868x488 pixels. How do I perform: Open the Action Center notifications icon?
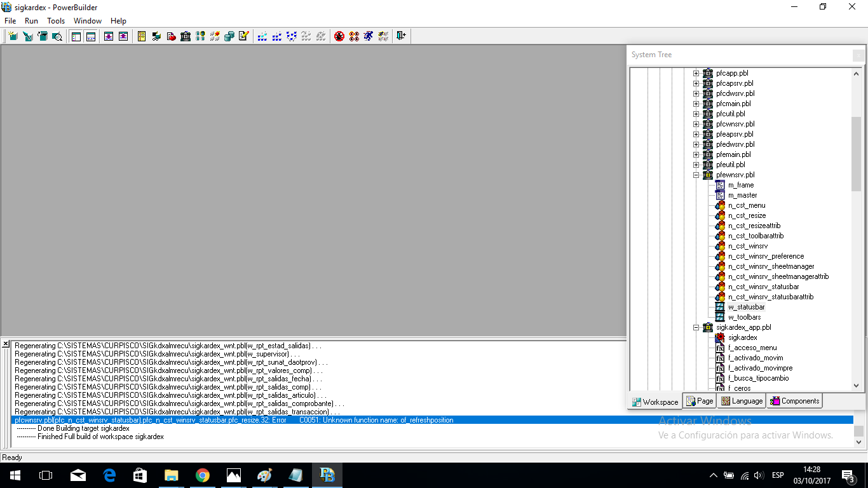(x=848, y=475)
